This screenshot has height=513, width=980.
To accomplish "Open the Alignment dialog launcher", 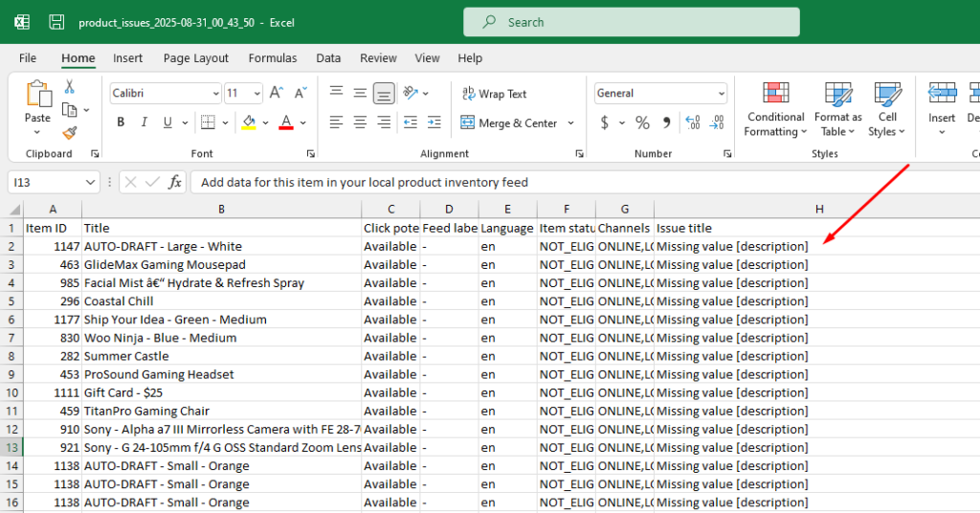I will [x=579, y=154].
